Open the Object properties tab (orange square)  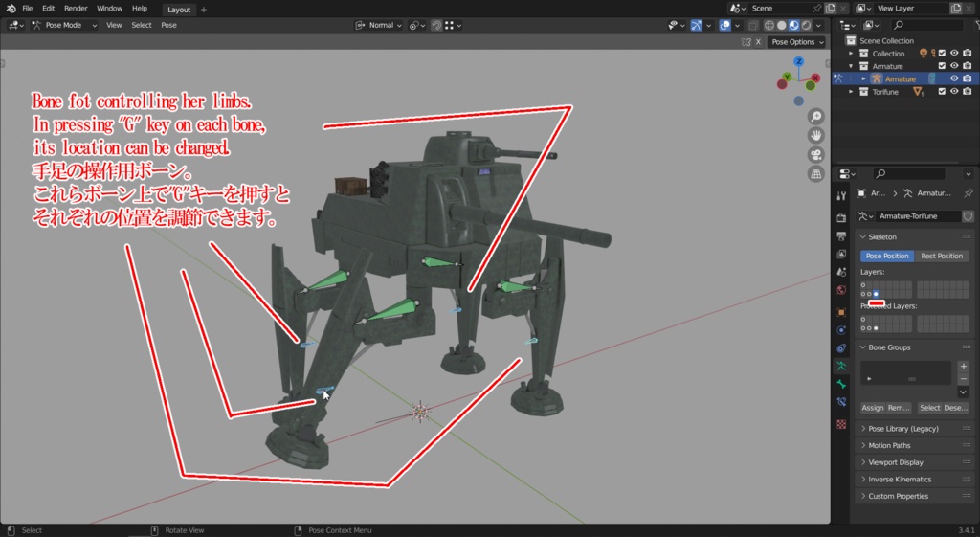pyautogui.click(x=841, y=312)
